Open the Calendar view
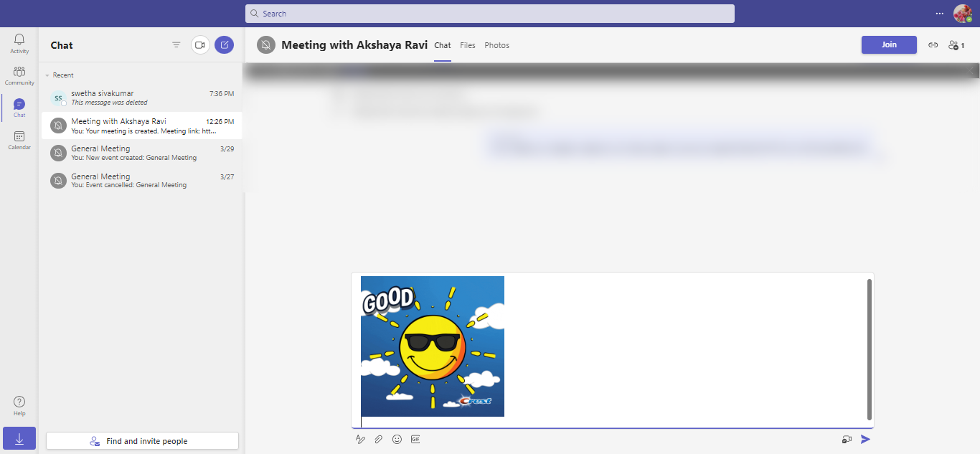 (19, 140)
